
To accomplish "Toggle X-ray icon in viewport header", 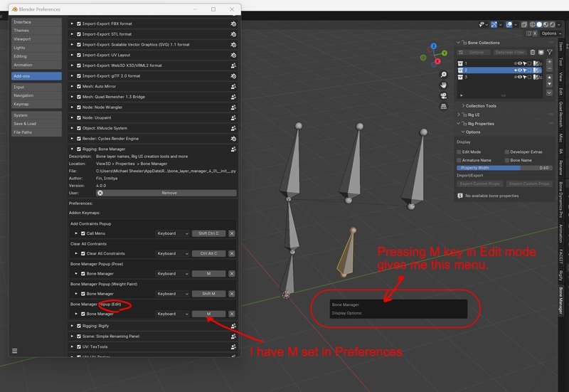I will [x=524, y=25].
